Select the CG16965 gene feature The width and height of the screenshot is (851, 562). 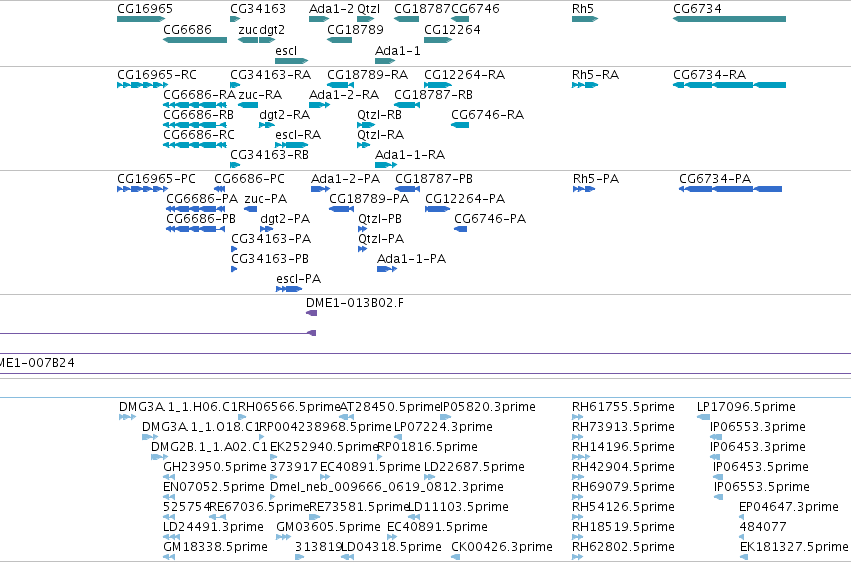point(141,19)
